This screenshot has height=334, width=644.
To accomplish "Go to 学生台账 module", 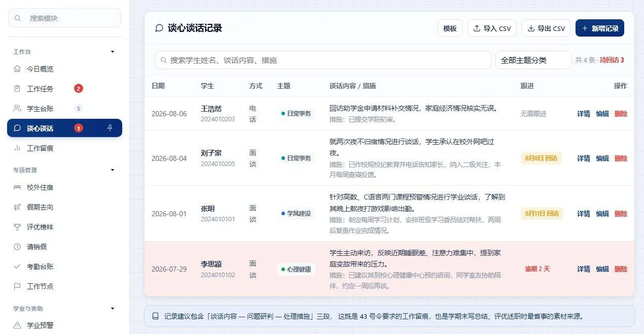I will [x=64, y=108].
